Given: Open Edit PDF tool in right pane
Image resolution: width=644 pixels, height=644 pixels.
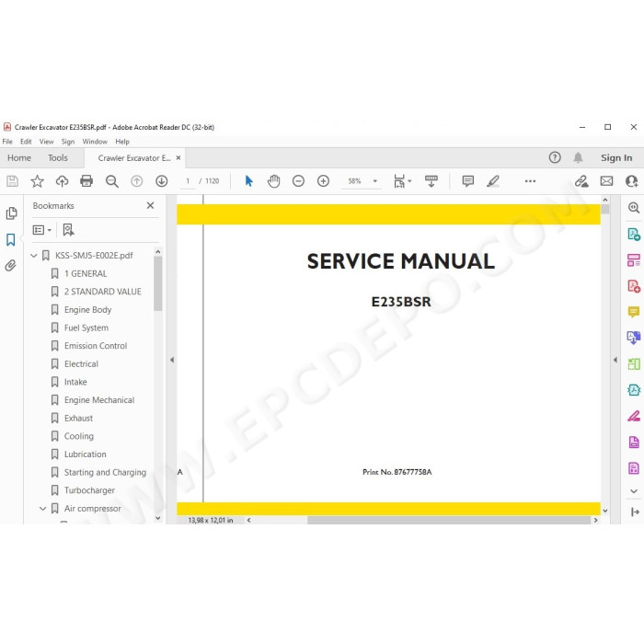Looking at the screenshot, I should [x=634, y=260].
